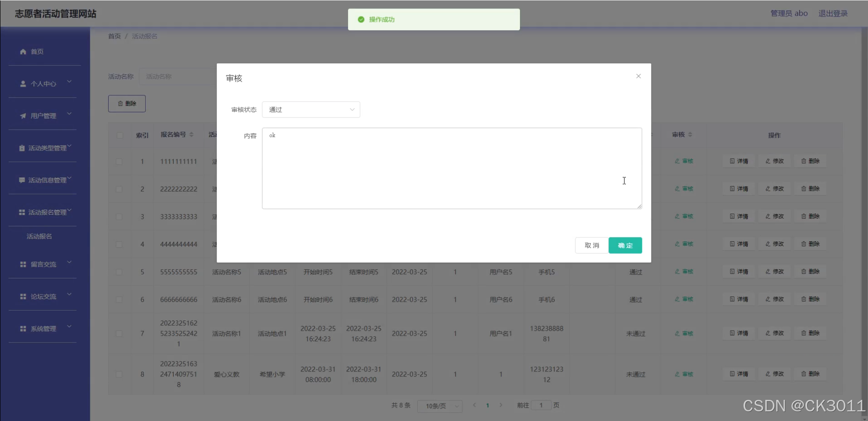The image size is (868, 421).
Task: Check the row 7 checkbox
Action: point(119,333)
